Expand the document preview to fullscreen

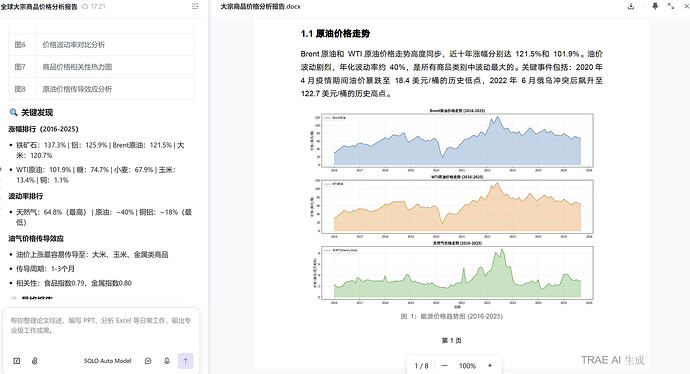[x=671, y=6]
